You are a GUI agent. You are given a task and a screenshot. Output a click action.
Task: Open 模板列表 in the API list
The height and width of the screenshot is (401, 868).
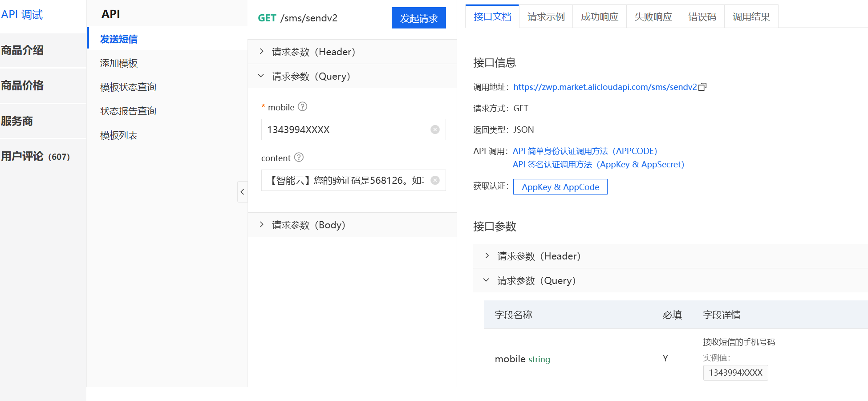(x=118, y=135)
